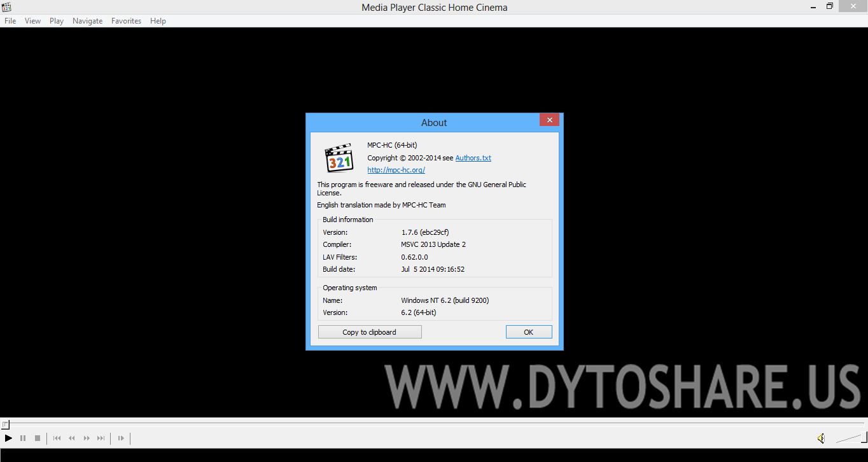Open the File menu
The height and width of the screenshot is (462, 868).
[x=10, y=21]
